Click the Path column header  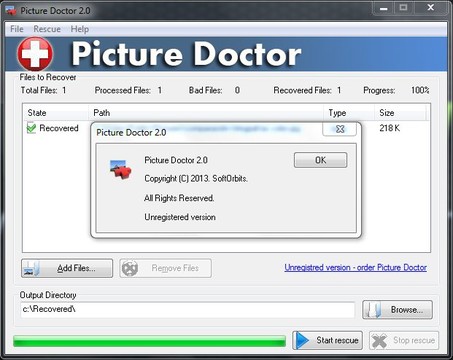tap(206, 113)
